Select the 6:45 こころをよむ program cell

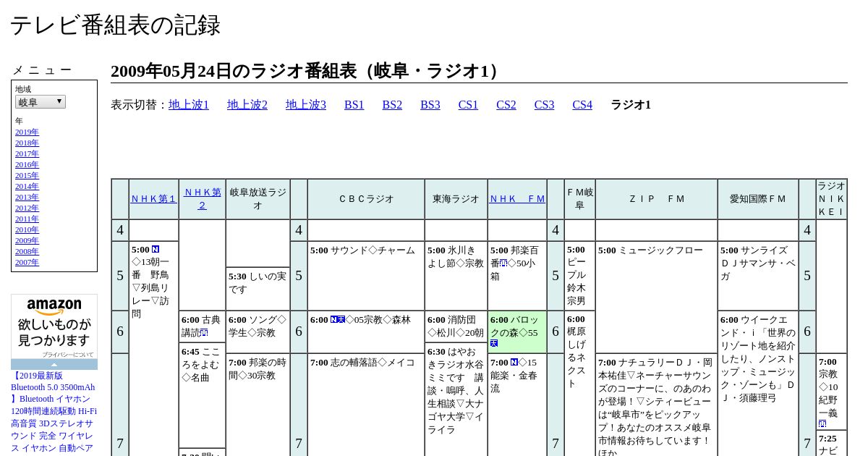tap(202, 395)
